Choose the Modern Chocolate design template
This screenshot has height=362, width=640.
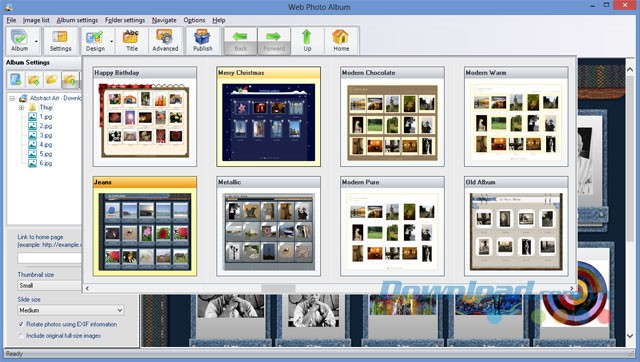click(x=392, y=117)
